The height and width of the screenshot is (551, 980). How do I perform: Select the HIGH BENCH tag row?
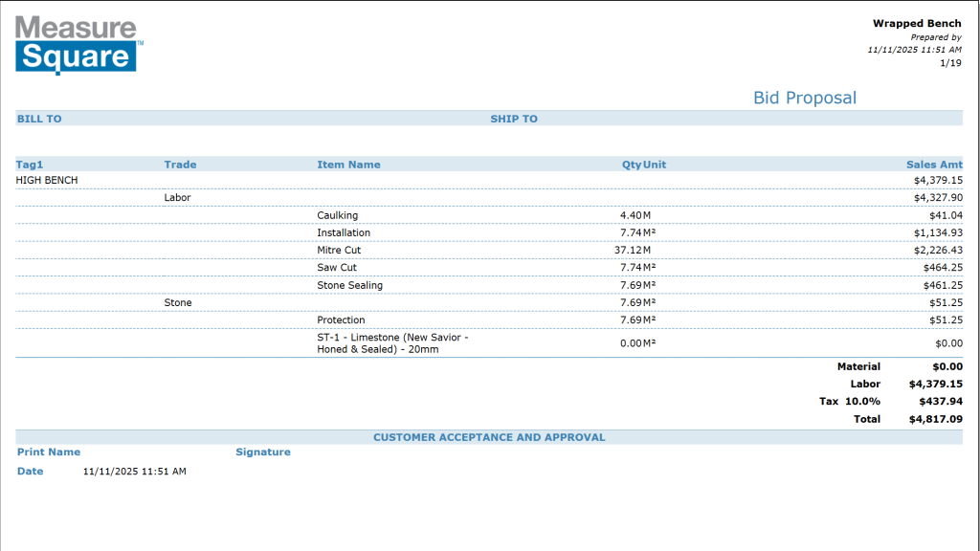click(47, 180)
